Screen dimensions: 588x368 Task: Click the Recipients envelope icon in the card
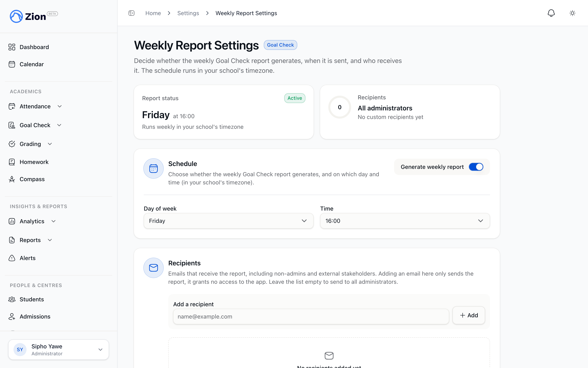click(153, 268)
